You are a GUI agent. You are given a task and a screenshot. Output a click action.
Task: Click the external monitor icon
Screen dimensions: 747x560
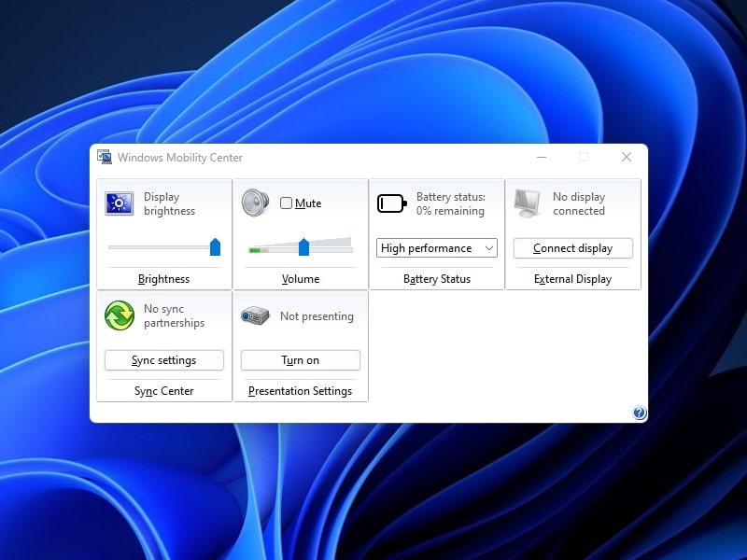click(528, 203)
